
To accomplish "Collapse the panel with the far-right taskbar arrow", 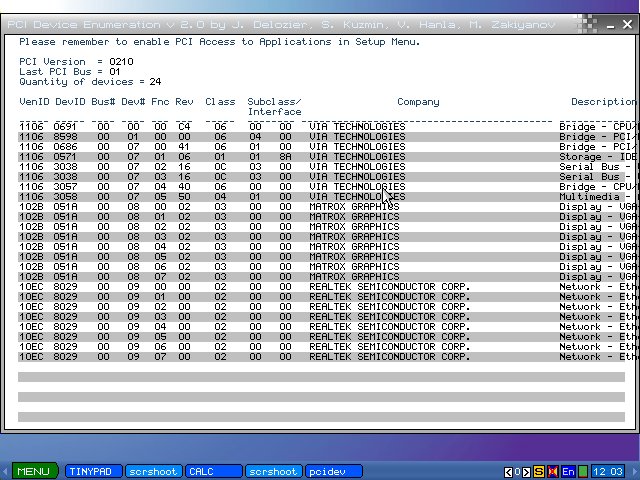I will point(634,472).
